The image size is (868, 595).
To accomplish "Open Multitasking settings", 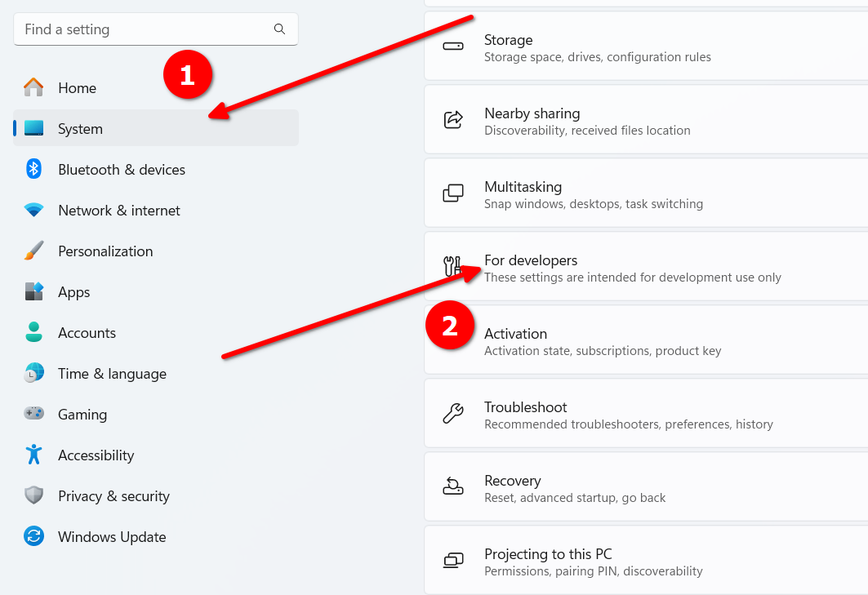I will click(646, 193).
